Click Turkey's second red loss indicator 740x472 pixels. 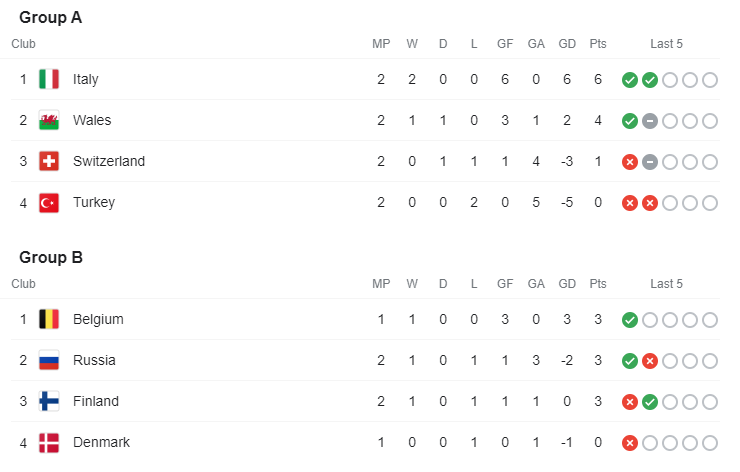coord(649,203)
